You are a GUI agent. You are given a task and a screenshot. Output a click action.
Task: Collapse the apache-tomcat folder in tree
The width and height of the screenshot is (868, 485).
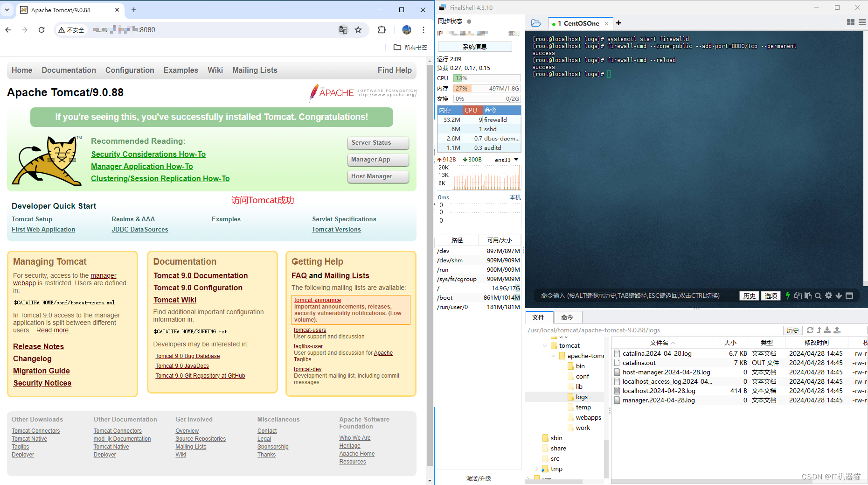(x=554, y=356)
